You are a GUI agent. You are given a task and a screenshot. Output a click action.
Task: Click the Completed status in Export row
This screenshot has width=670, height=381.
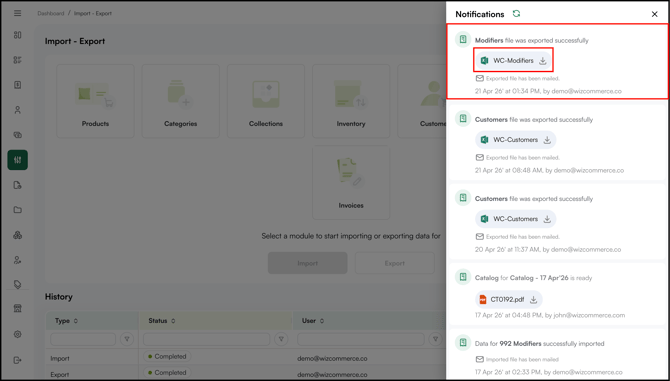tap(167, 372)
